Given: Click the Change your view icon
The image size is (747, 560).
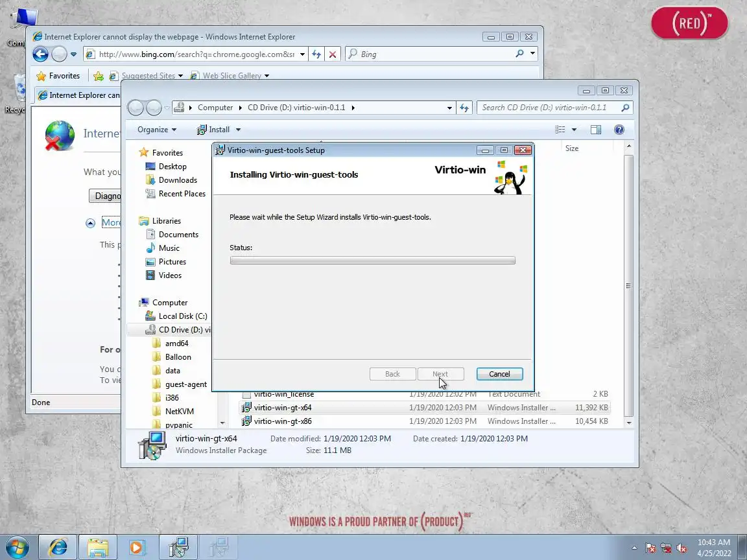Looking at the screenshot, I should [x=560, y=130].
